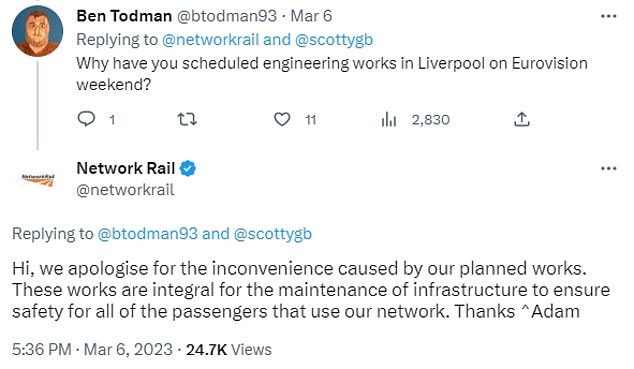This screenshot has width=634, height=369.
Task: Click Network Rail's blue verified badge
Action: pos(188,169)
